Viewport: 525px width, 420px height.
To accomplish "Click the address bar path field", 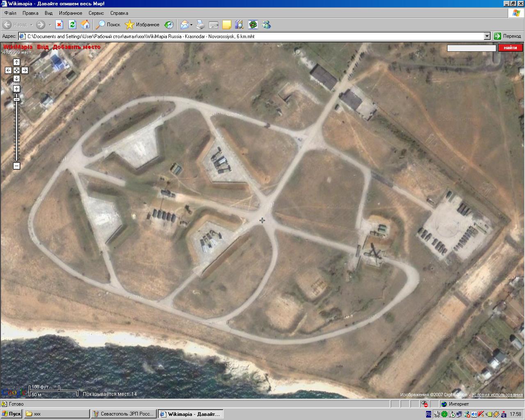I will pyautogui.click(x=254, y=36).
